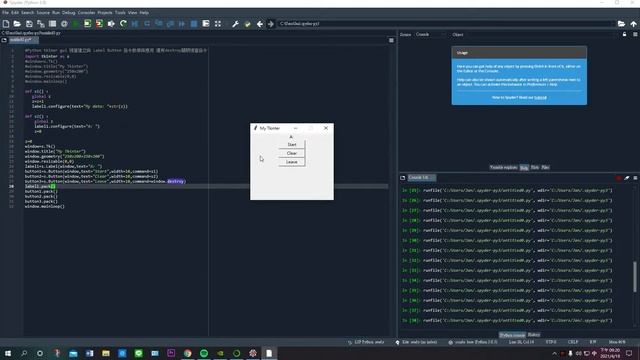Open the Tutorial link in Help pane

540,98
